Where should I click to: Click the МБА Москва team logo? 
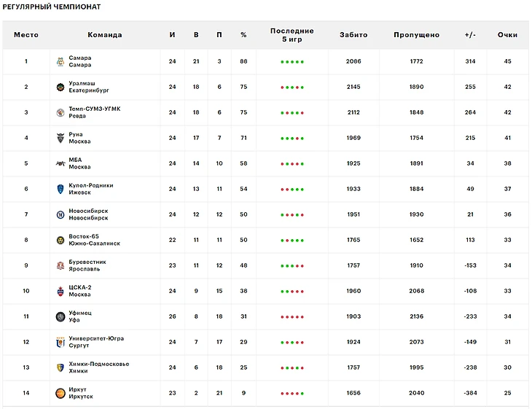[60, 164]
